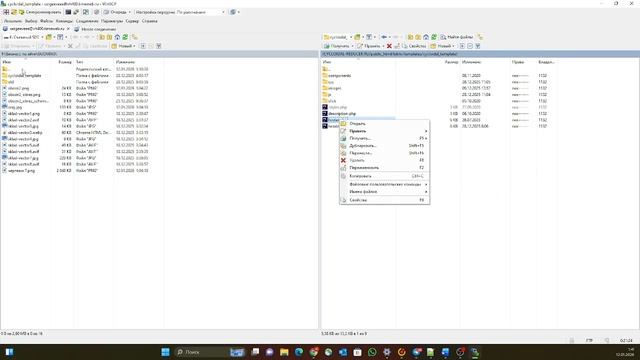This screenshot has height=360, width=640.
Task: Open the Очередь queue dropdown
Action: point(118,12)
